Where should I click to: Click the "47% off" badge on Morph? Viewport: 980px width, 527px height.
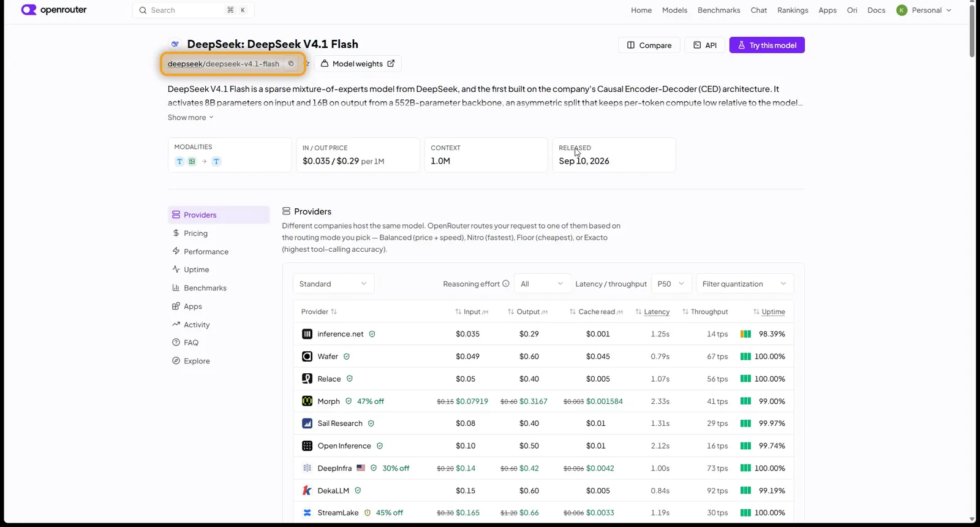[x=371, y=401]
